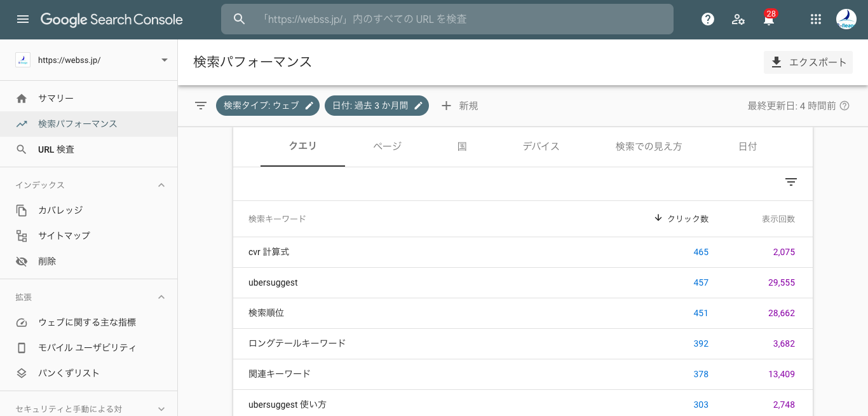The width and height of the screenshot is (868, 416).
Task: Click 最終更新日: 4 時間前 text
Action: [x=792, y=106]
